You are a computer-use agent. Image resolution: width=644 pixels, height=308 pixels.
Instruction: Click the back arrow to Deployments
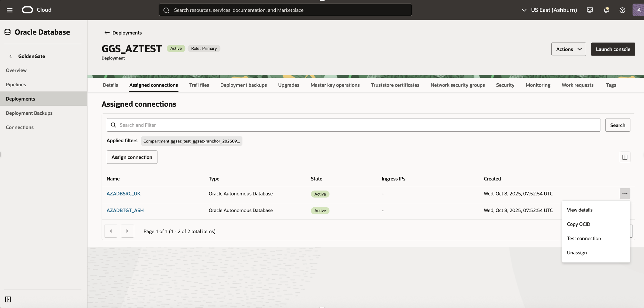coord(107,33)
